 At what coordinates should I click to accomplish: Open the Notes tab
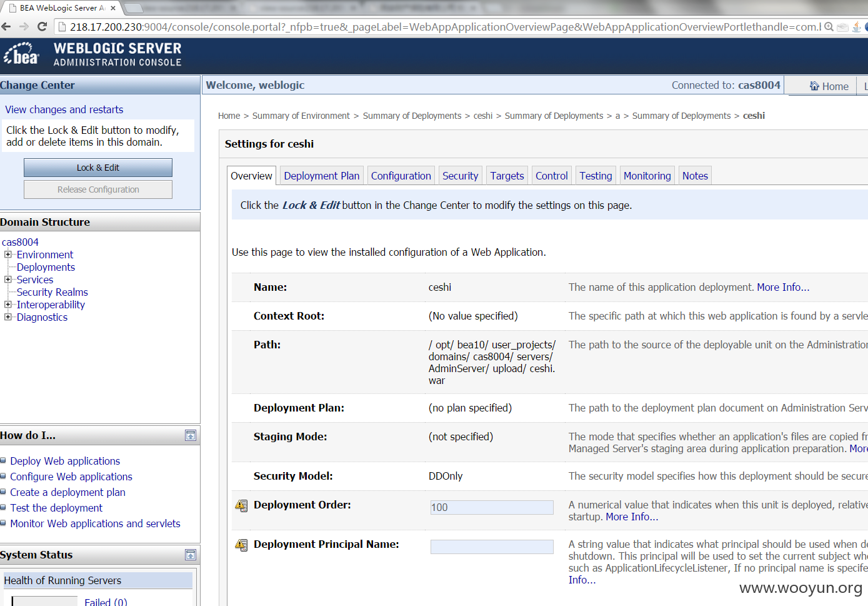(x=695, y=176)
